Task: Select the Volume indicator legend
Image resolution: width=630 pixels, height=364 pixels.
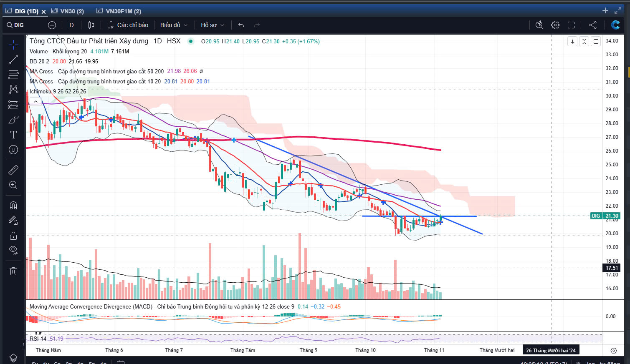Action: pyautogui.click(x=58, y=51)
